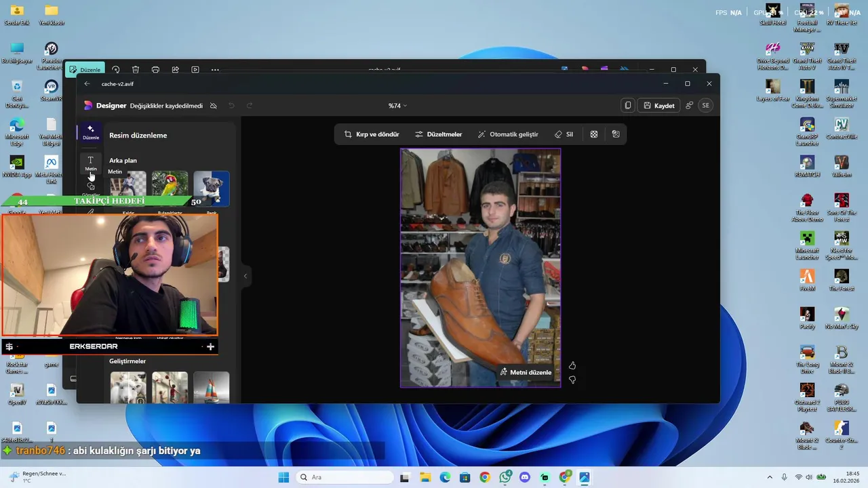Select NVIDIA App desktop shortcut
Screen dimensions: 868x488
coord(17,165)
